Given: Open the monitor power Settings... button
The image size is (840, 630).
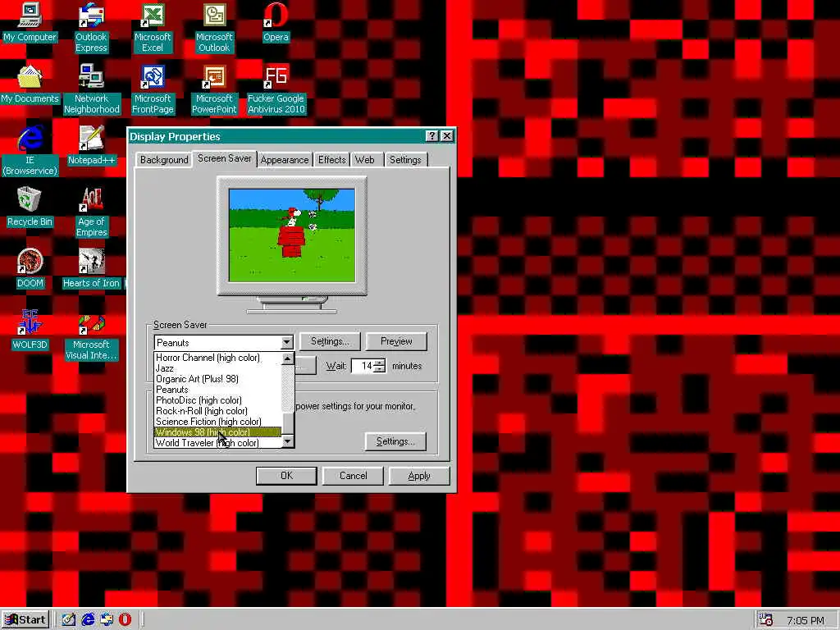Looking at the screenshot, I should click(x=395, y=441).
